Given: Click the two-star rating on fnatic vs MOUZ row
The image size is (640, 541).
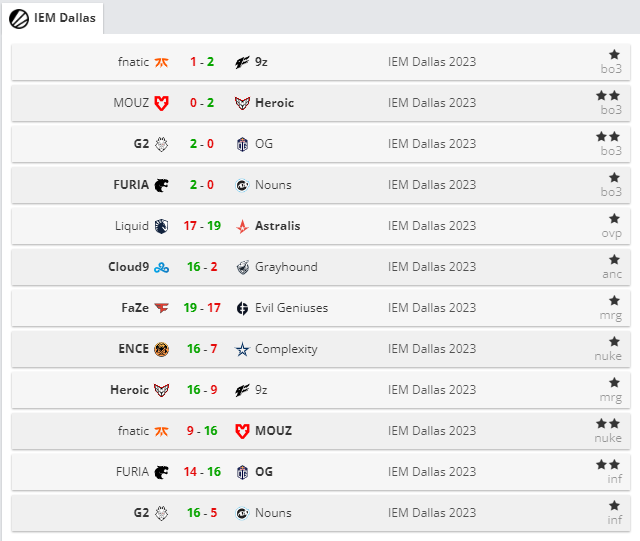Looking at the screenshot, I should pos(608,424).
